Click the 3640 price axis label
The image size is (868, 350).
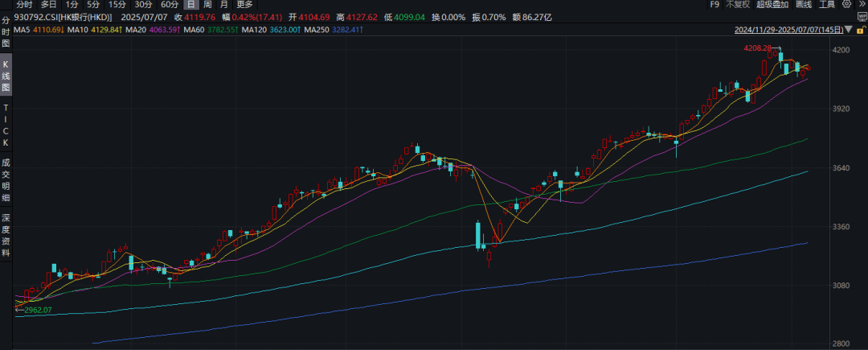pos(841,168)
